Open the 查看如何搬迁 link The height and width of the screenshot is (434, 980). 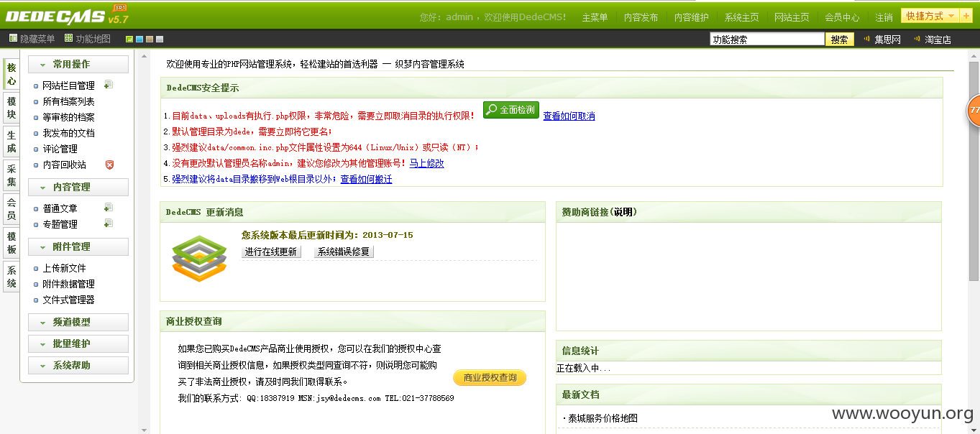(x=367, y=179)
